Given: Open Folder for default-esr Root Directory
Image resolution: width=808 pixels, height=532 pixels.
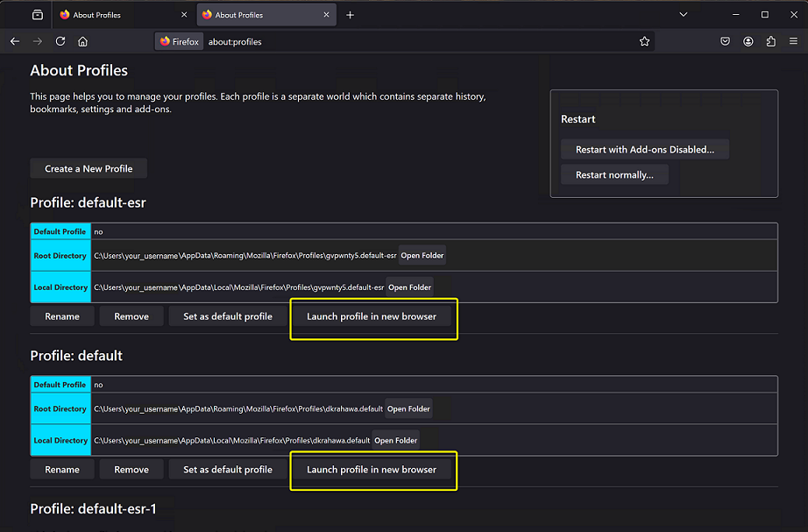Looking at the screenshot, I should coord(422,256).
